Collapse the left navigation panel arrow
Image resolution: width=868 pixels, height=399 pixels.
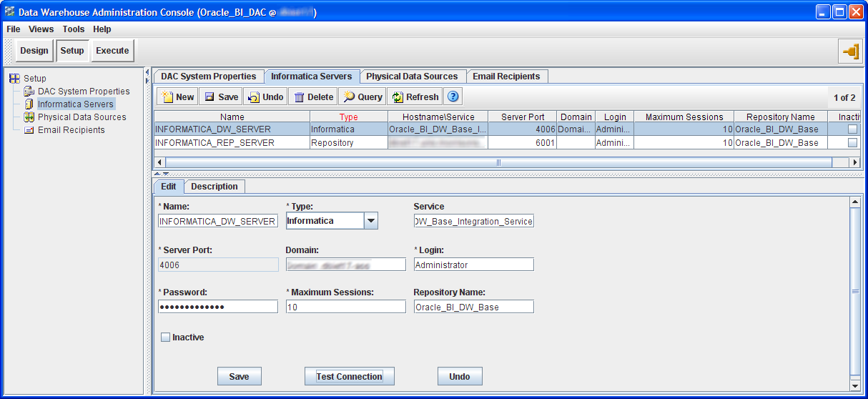pos(147,72)
